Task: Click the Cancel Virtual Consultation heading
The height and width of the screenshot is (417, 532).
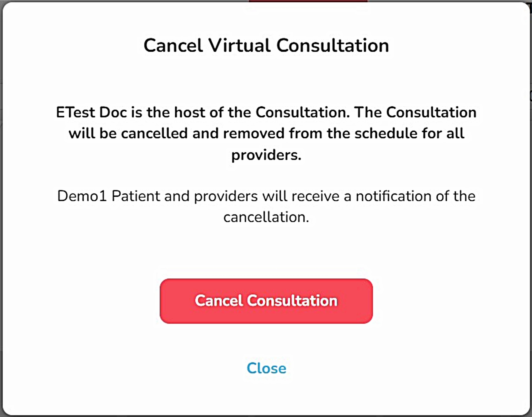Action: pos(266,46)
